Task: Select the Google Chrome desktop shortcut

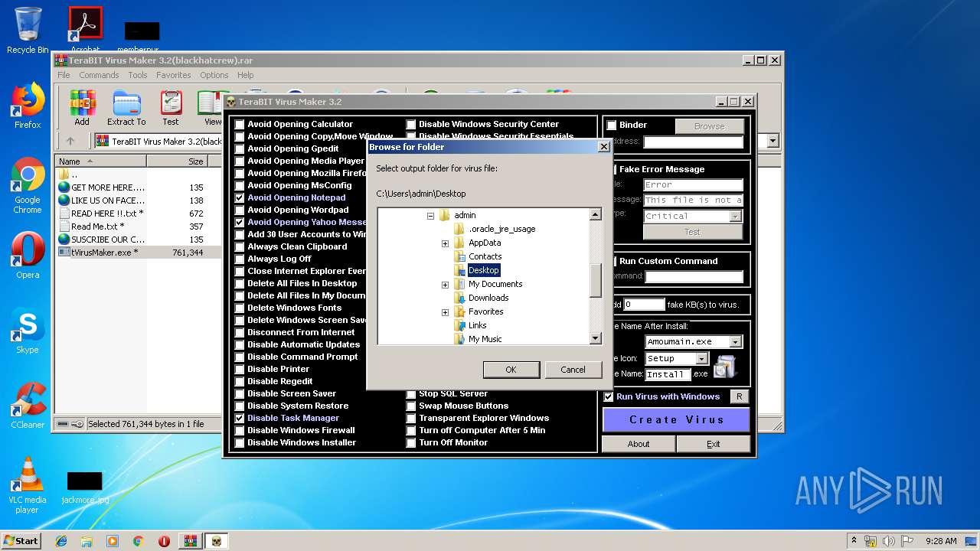Action: [28, 185]
